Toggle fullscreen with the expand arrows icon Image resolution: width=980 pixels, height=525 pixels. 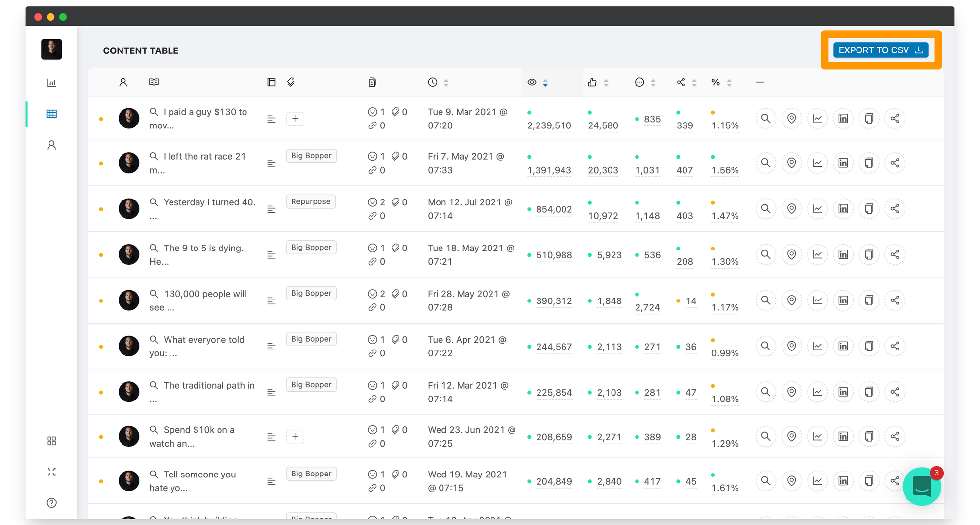point(51,472)
